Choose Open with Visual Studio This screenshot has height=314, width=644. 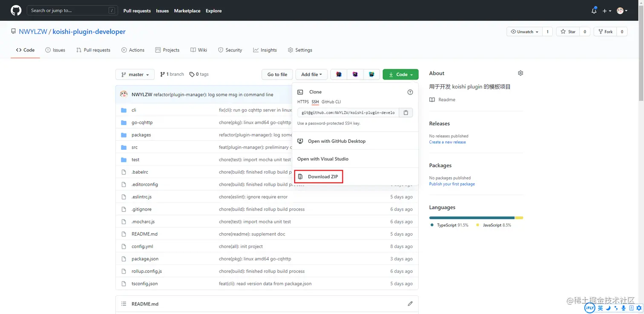point(355,159)
